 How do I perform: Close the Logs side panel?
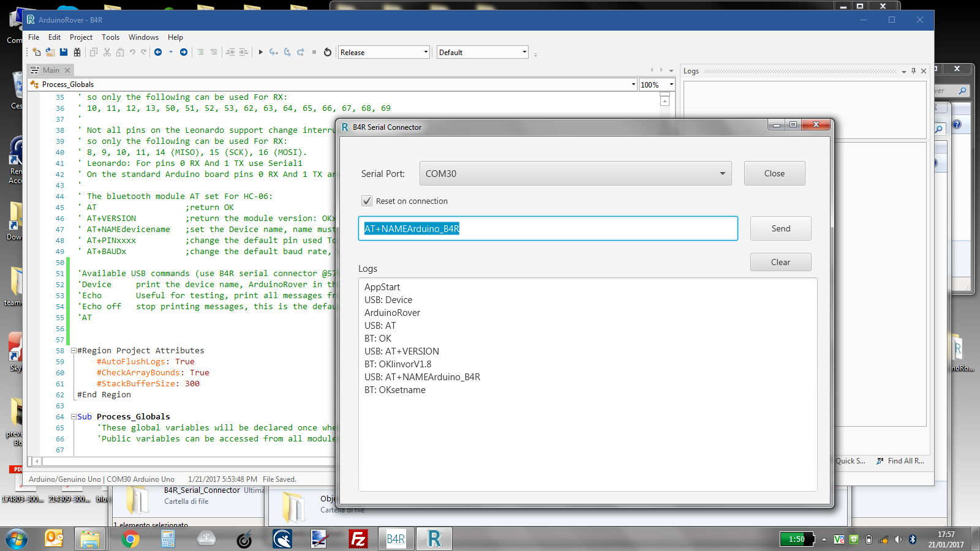pyautogui.click(x=924, y=71)
